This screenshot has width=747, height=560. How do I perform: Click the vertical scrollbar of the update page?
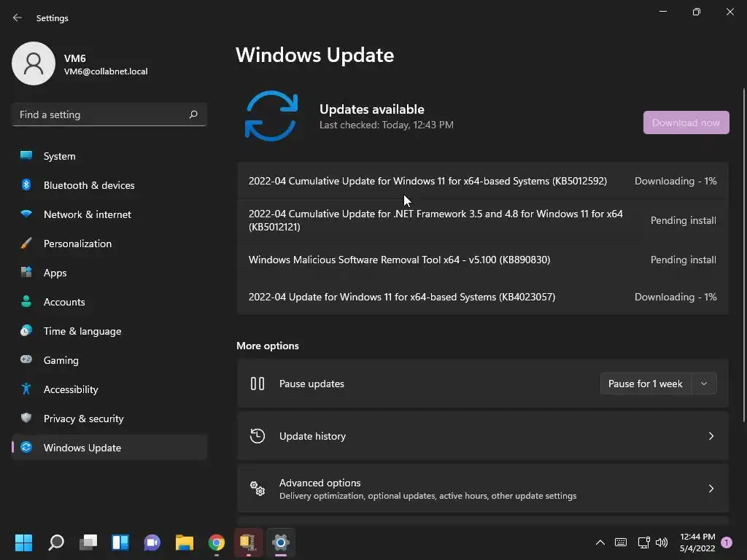point(743,254)
